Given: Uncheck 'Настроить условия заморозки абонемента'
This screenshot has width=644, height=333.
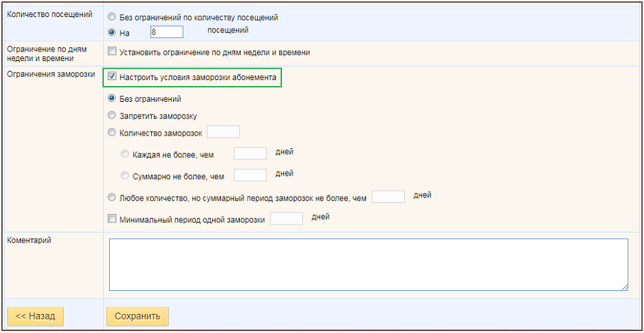Looking at the screenshot, I should 112,77.
